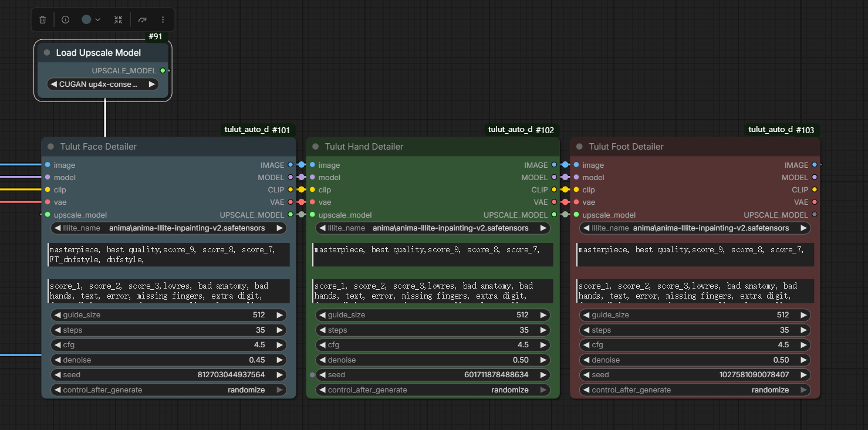Increase guide_size on Face Detailer with right arrow

pos(279,315)
